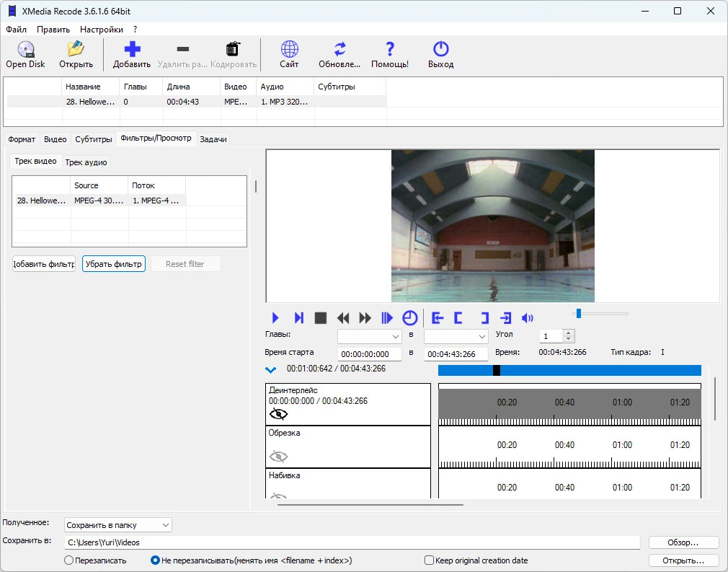This screenshot has height=572, width=728.
Task: Open the Сохранить в папку dropdown
Action: (x=118, y=525)
